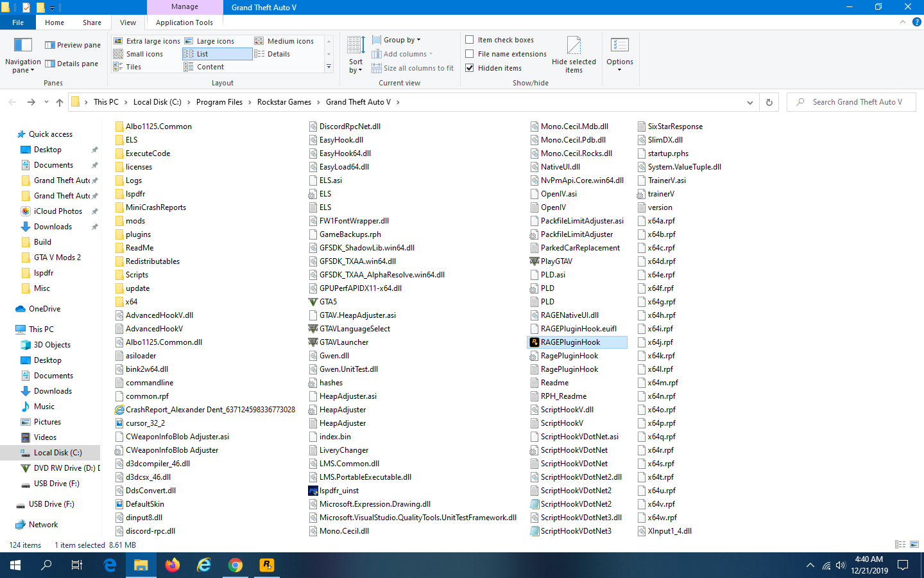The height and width of the screenshot is (578, 924).
Task: Open Google Chrome from the taskbar
Action: click(235, 565)
